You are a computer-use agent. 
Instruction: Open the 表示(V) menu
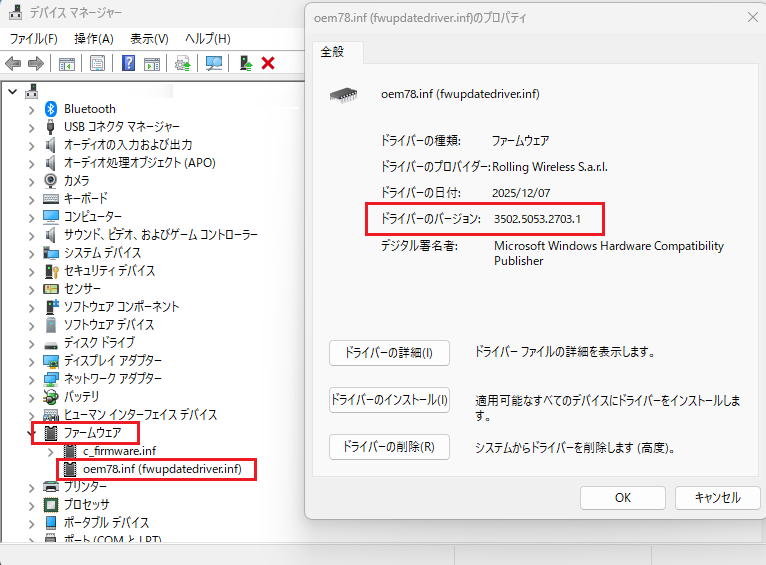click(x=149, y=38)
